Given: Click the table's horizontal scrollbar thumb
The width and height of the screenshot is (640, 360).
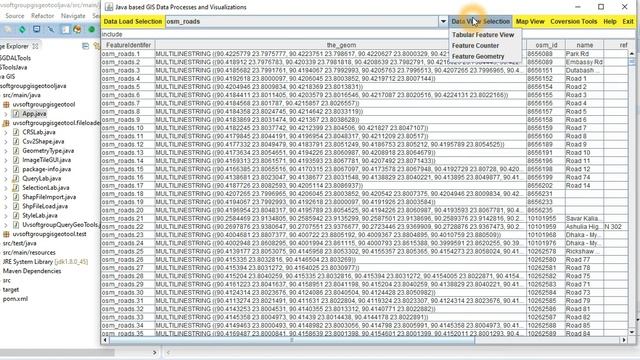Looking at the screenshot, I should 292,340.
